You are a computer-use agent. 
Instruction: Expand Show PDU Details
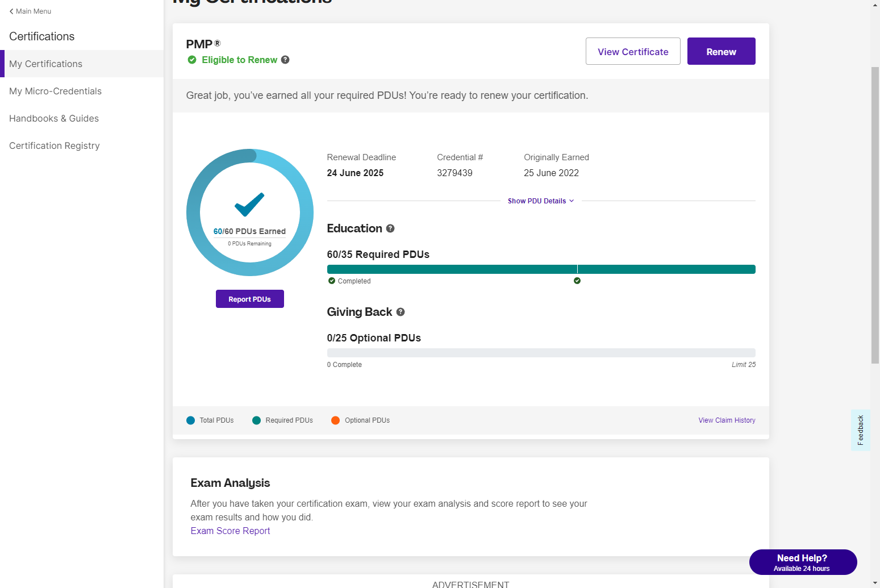point(540,201)
